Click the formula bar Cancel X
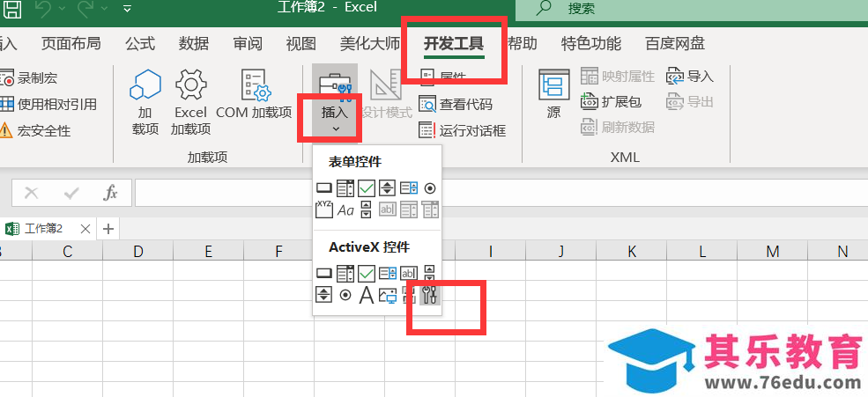This screenshot has height=397, width=868. pos(32,193)
